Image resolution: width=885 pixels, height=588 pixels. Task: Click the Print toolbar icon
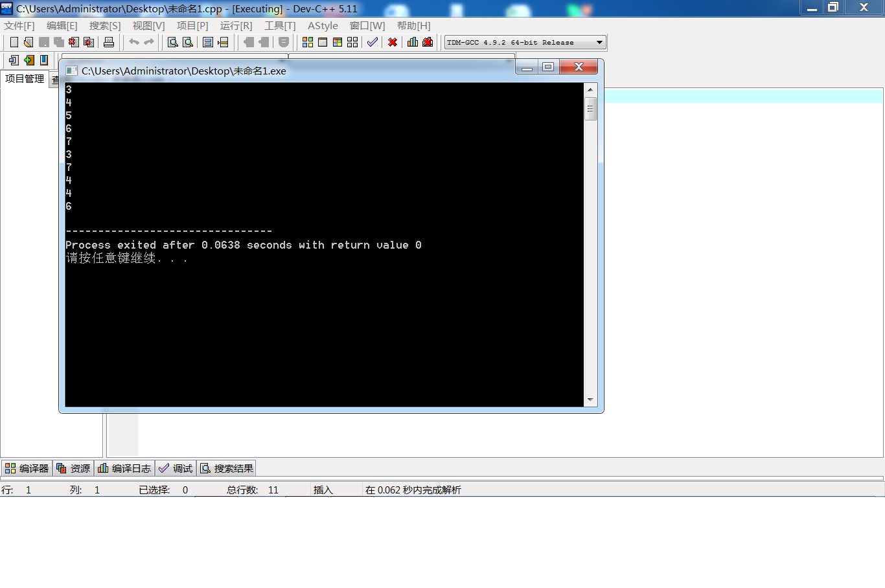tap(109, 42)
